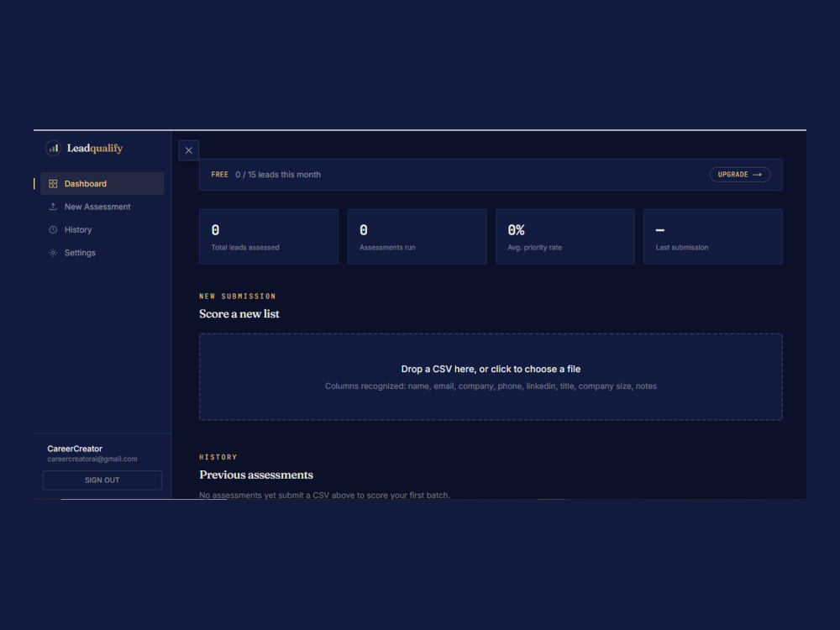This screenshot has width=840, height=630.
Task: Click the 'Previous assessments' heading
Action: point(256,475)
